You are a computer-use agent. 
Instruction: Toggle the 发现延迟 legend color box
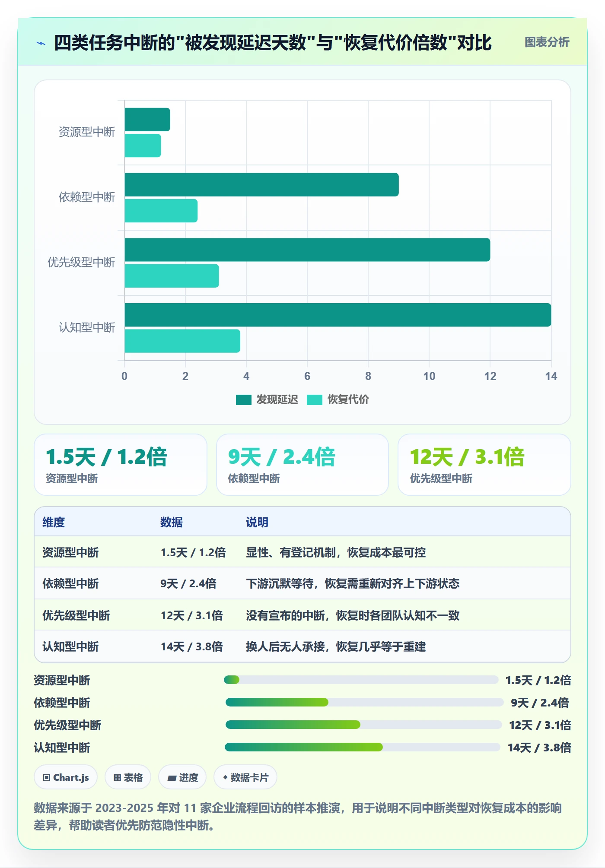point(244,400)
